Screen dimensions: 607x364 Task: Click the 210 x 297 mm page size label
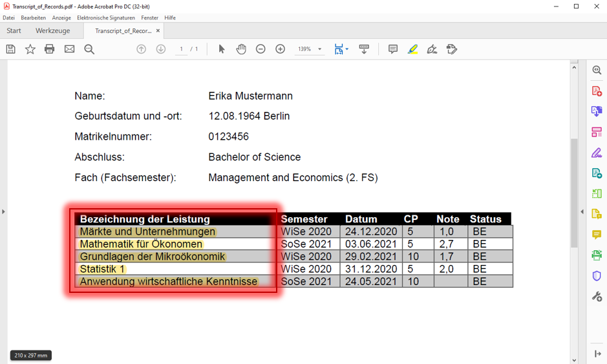pos(31,355)
